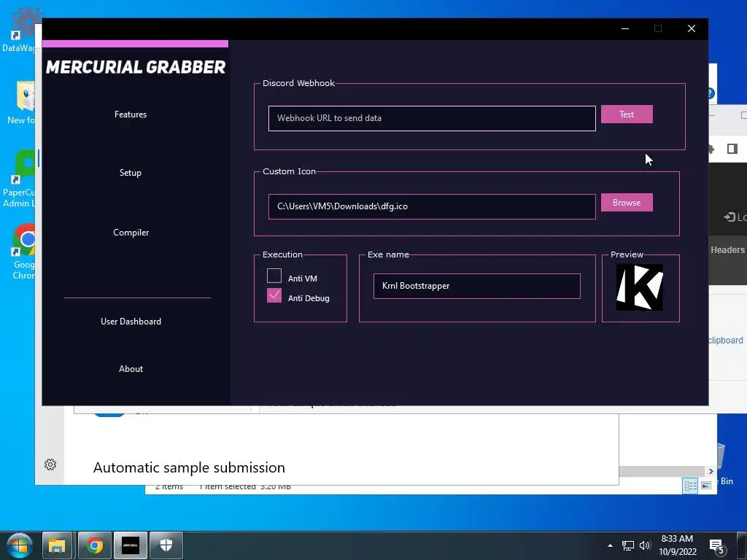Image resolution: width=747 pixels, height=560 pixels.
Task: Switch Explorer to large icons view
Action: coord(706,485)
